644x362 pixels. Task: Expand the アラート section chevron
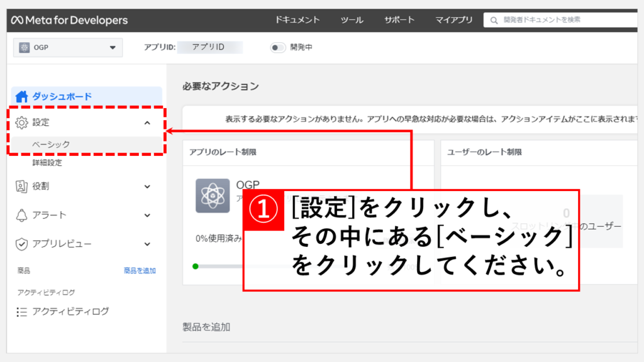[x=147, y=215]
